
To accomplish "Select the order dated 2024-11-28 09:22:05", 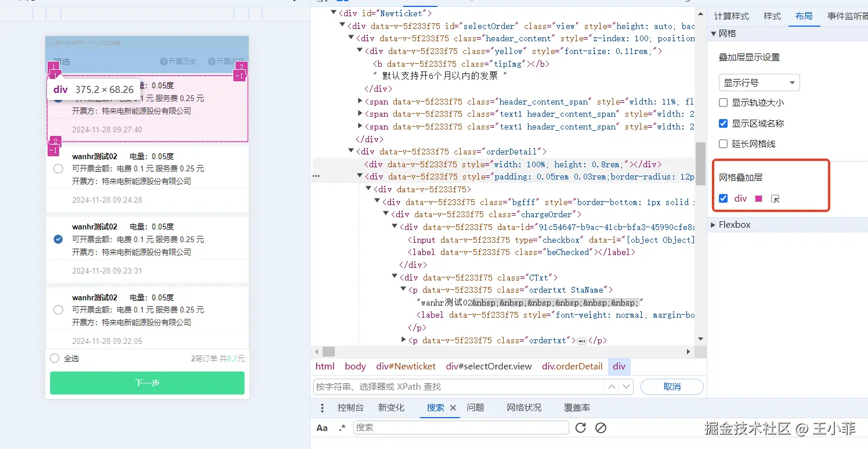I will [x=58, y=310].
